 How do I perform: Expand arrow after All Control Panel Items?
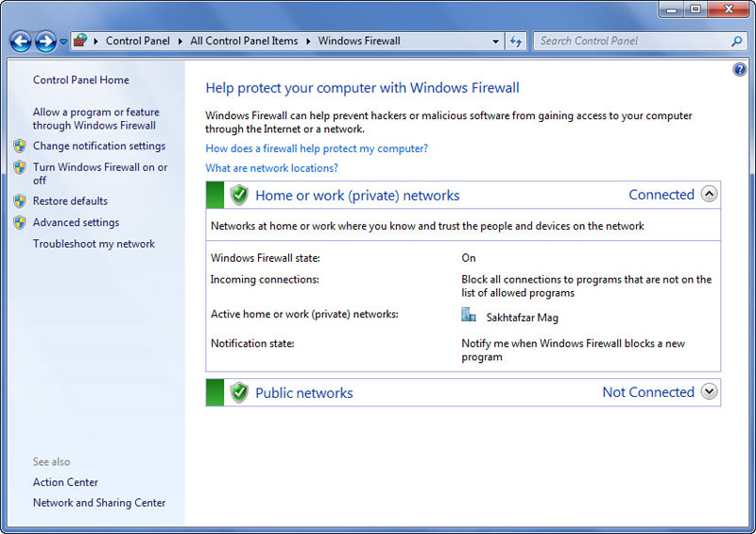point(308,42)
